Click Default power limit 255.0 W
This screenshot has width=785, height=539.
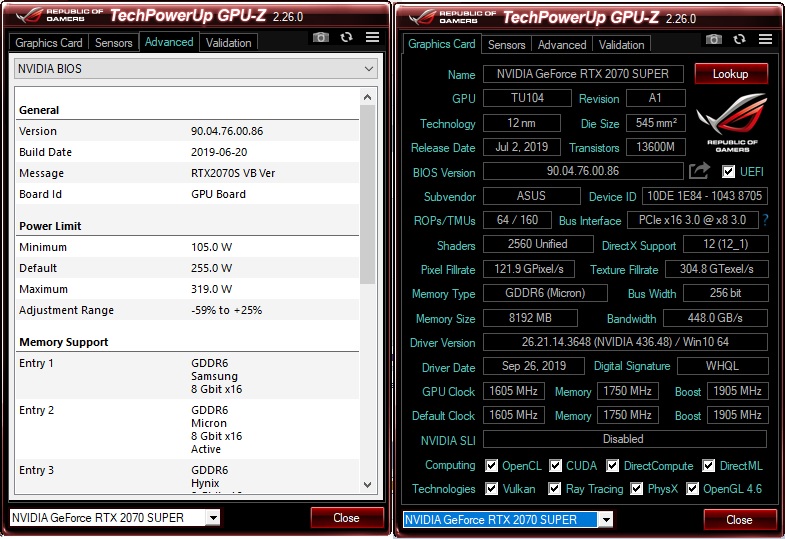coord(212,268)
